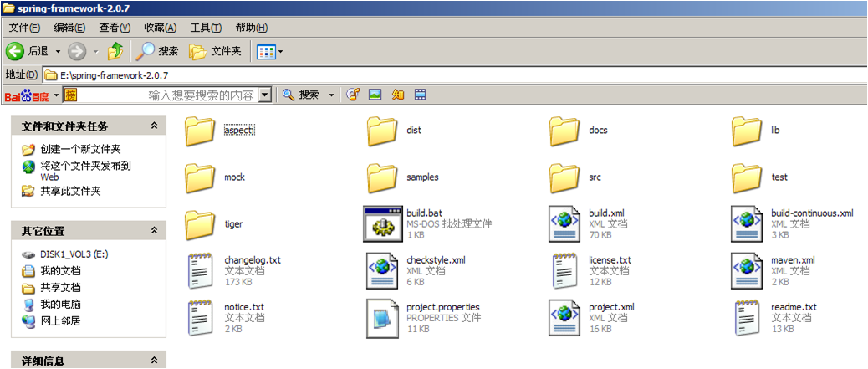The height and width of the screenshot is (369, 868).
Task: Open 我的电脑 link
Action: pos(60,305)
